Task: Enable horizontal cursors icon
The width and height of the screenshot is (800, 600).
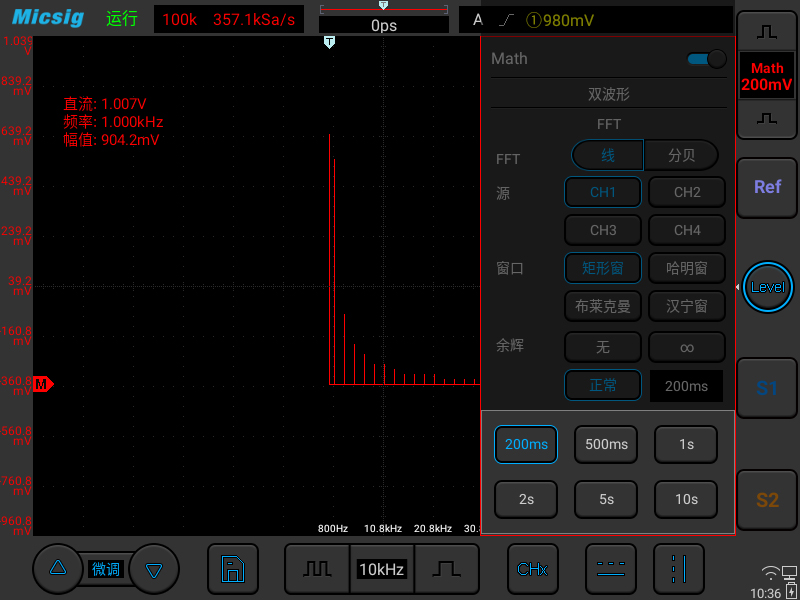Action: (x=611, y=569)
